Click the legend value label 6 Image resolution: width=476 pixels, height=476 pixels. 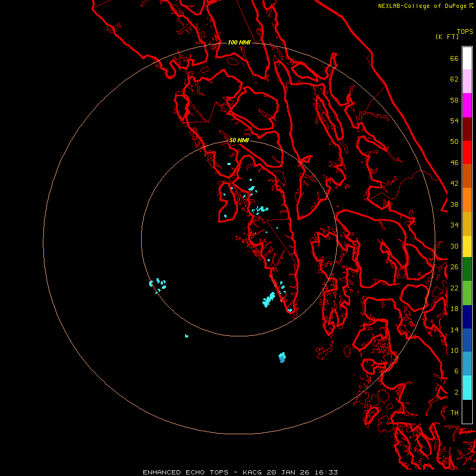pos(456,371)
